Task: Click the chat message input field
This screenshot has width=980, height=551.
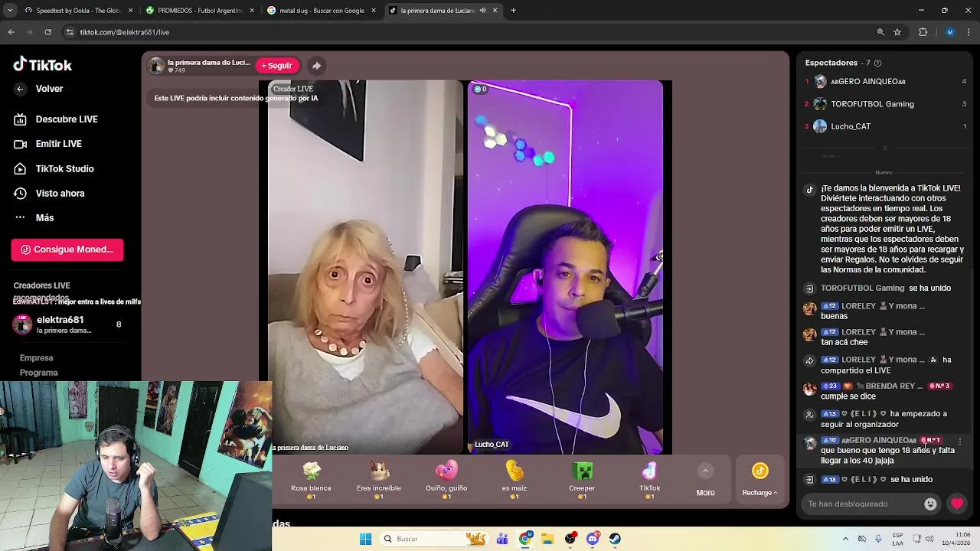Action: click(861, 504)
